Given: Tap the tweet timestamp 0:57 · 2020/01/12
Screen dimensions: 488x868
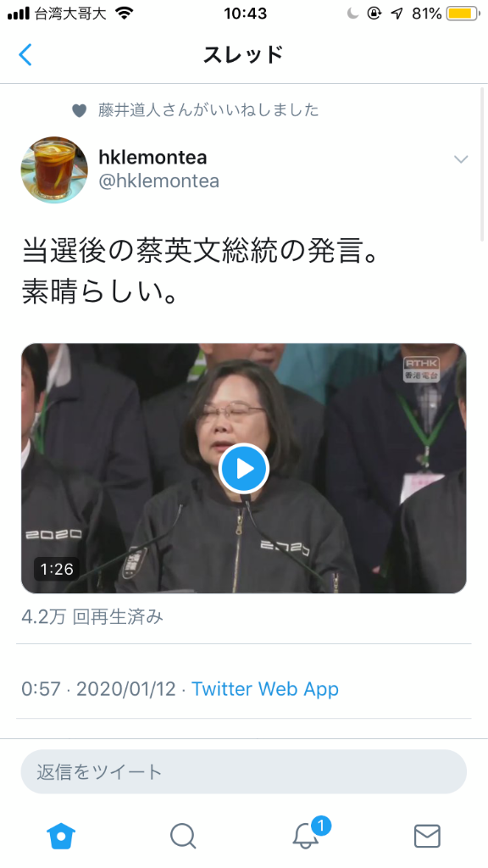Looking at the screenshot, I should point(98,688).
